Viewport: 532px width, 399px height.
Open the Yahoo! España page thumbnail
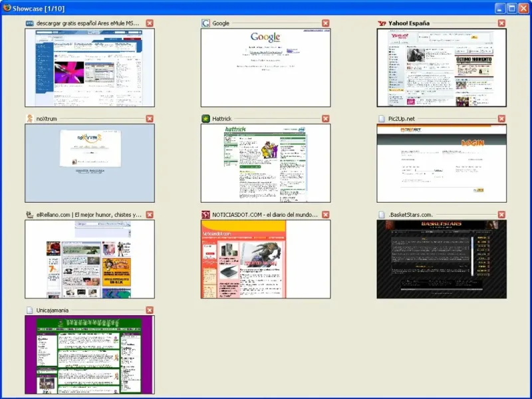click(442, 68)
